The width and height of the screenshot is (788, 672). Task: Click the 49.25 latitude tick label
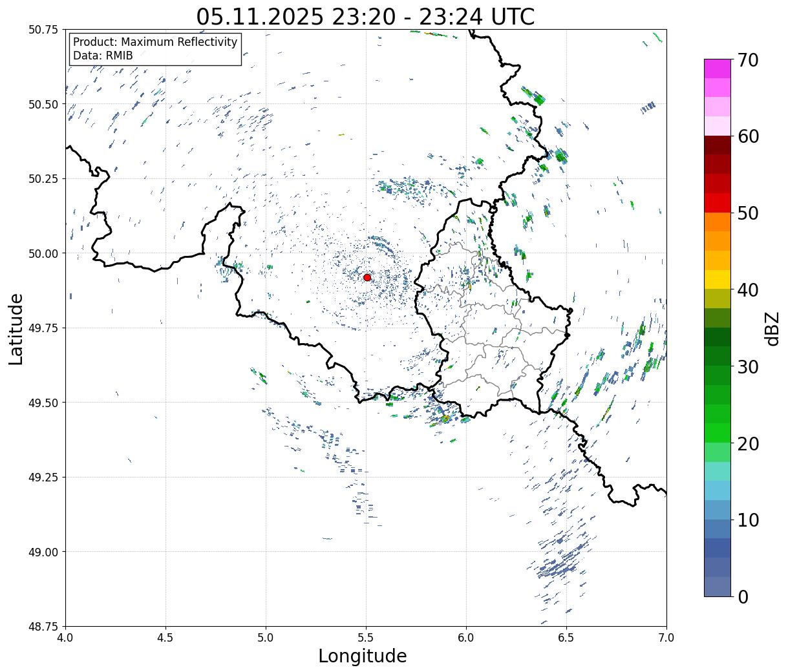click(x=43, y=478)
